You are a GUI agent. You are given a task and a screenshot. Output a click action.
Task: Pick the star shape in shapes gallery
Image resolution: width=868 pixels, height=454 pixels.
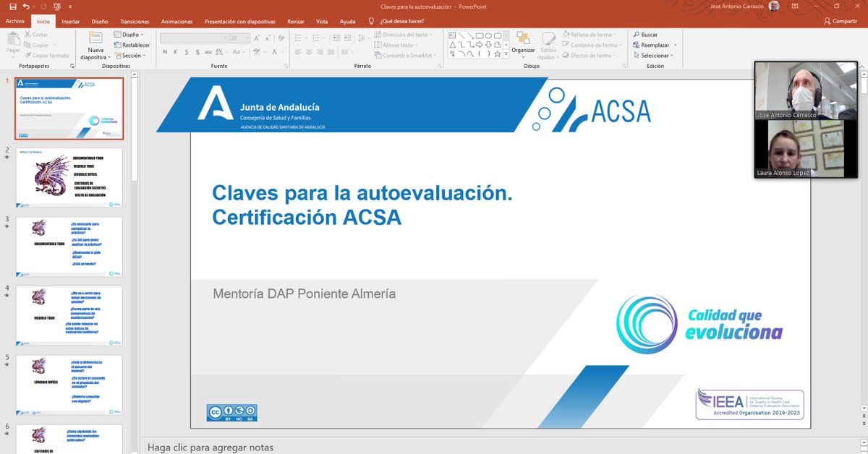(x=497, y=53)
